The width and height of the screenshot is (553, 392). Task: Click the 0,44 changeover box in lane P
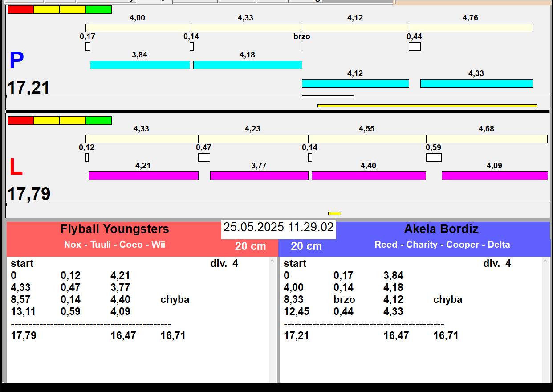click(x=415, y=46)
